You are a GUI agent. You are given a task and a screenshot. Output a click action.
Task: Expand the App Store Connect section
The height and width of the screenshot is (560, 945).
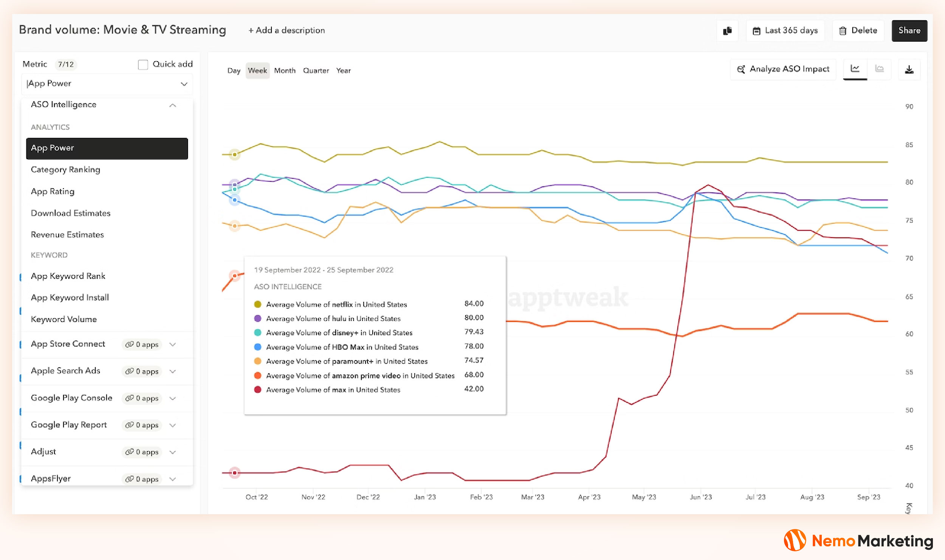(173, 344)
